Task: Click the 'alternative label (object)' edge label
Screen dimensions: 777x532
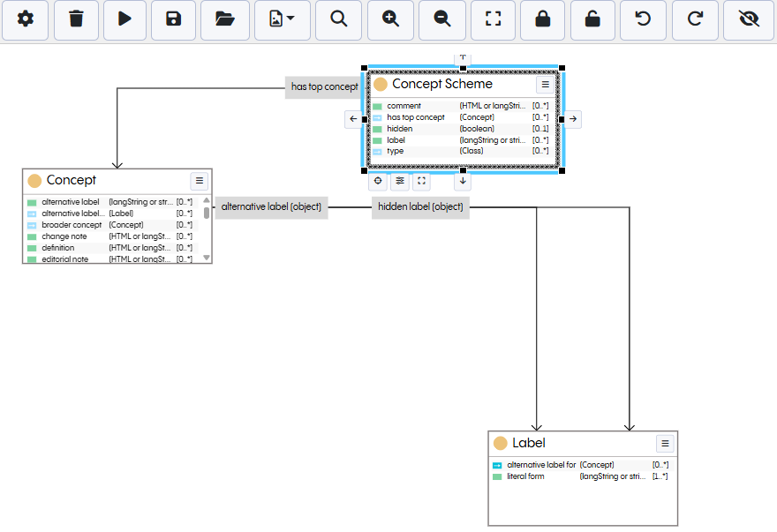Action: click(x=271, y=206)
